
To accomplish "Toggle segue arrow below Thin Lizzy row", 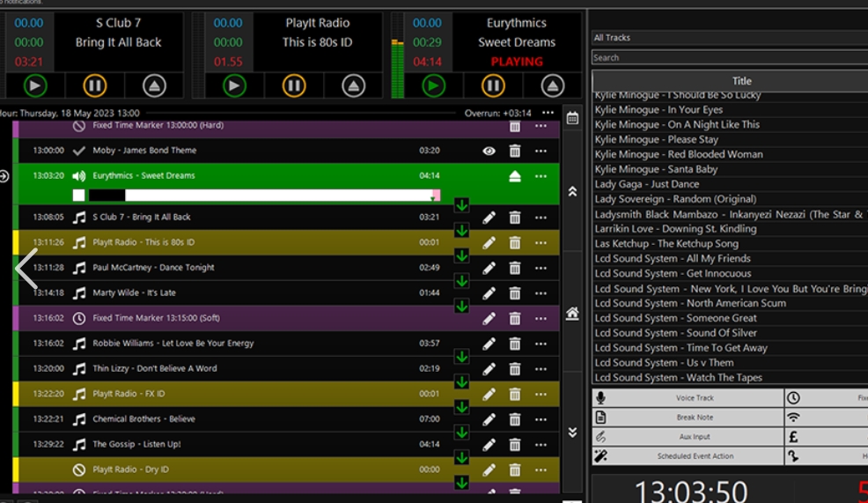I will point(461,382).
